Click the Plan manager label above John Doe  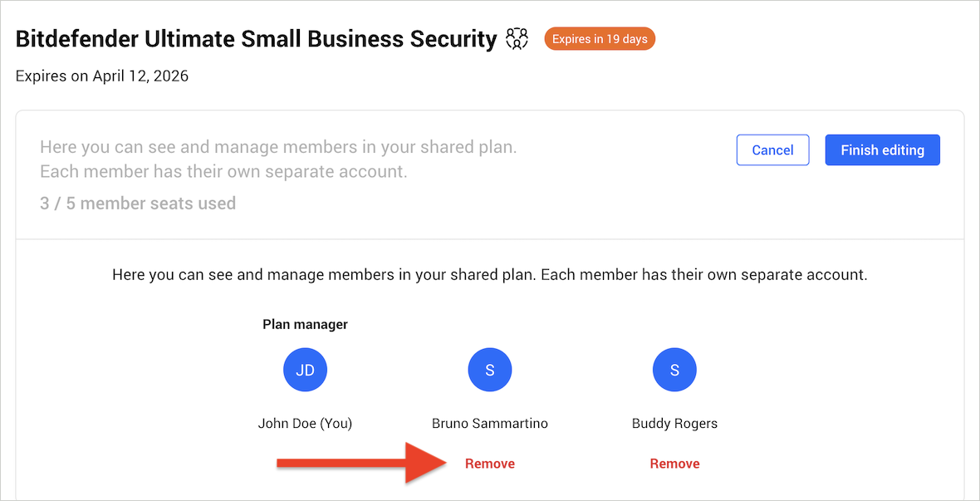pos(305,324)
